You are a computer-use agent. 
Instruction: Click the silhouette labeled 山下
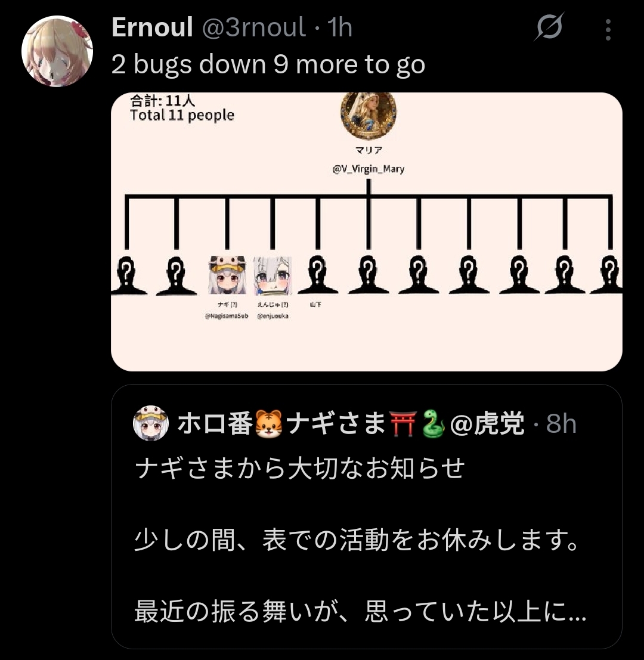pyautogui.click(x=318, y=275)
